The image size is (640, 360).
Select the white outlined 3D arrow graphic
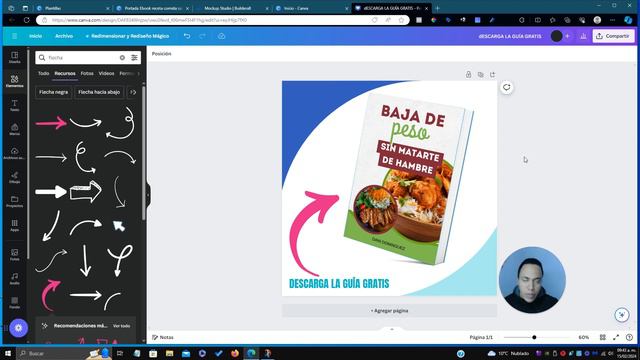pyautogui.click(x=86, y=191)
